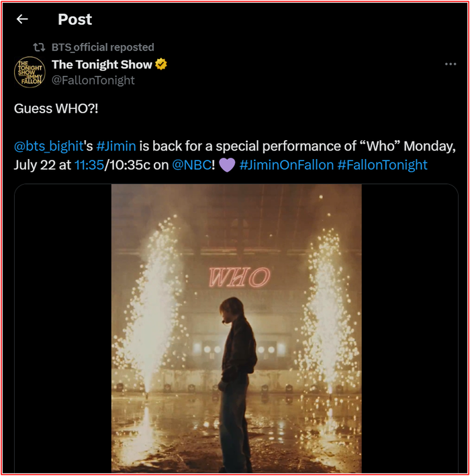The width and height of the screenshot is (470, 476).
Task: Open the WHO performance image
Action: pos(236,328)
